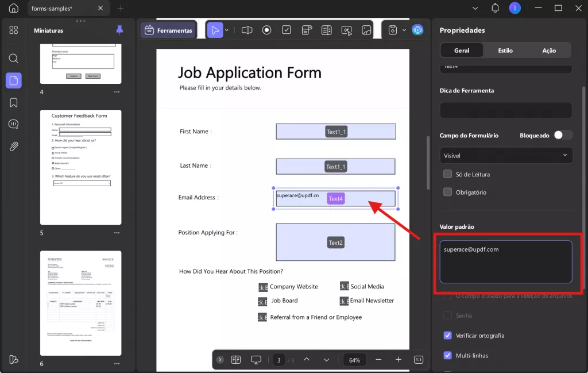Choose the selection arrow tool
The height and width of the screenshot is (373, 588).
tap(215, 30)
